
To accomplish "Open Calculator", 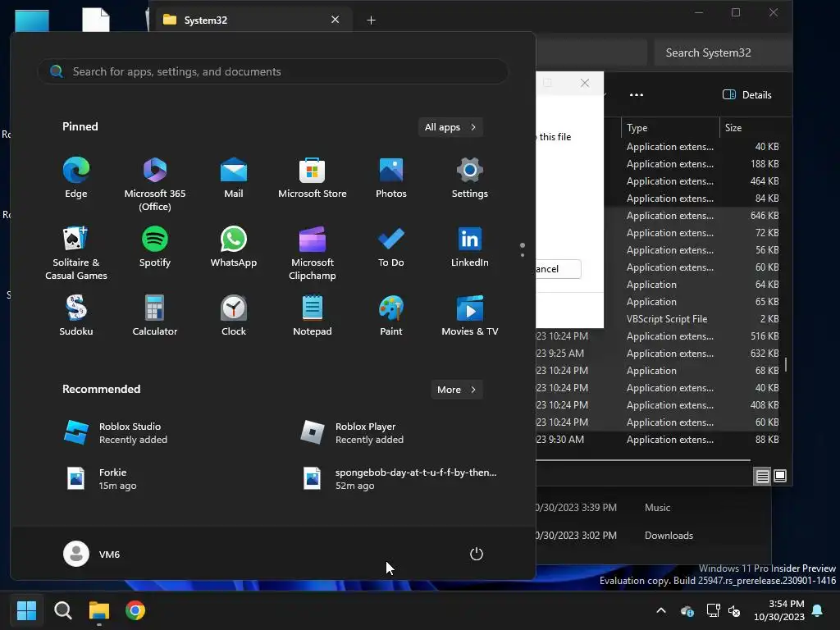I will 155,316.
